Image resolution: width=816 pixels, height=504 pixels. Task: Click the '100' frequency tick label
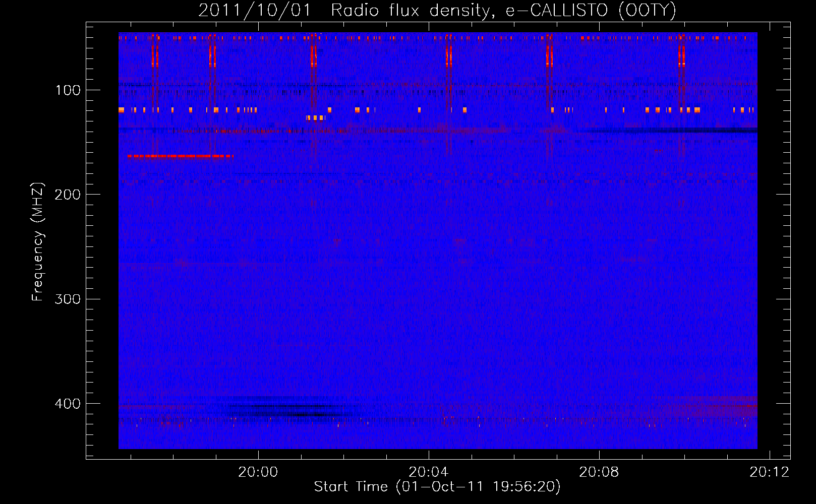pos(68,90)
